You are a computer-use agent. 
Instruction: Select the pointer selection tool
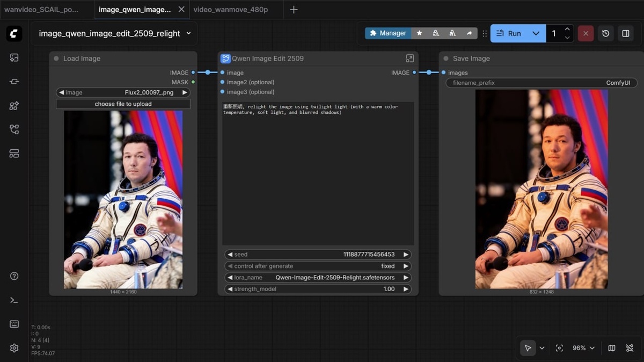(528, 348)
